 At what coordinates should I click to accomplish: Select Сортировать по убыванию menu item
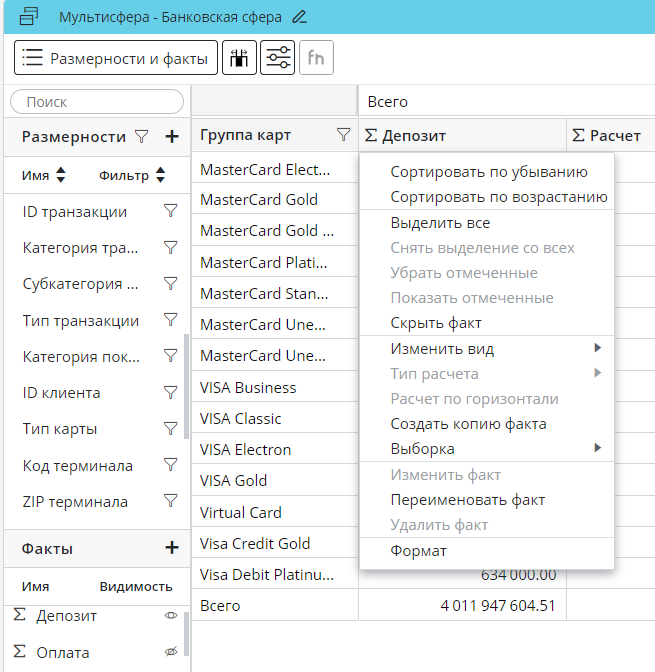click(487, 172)
